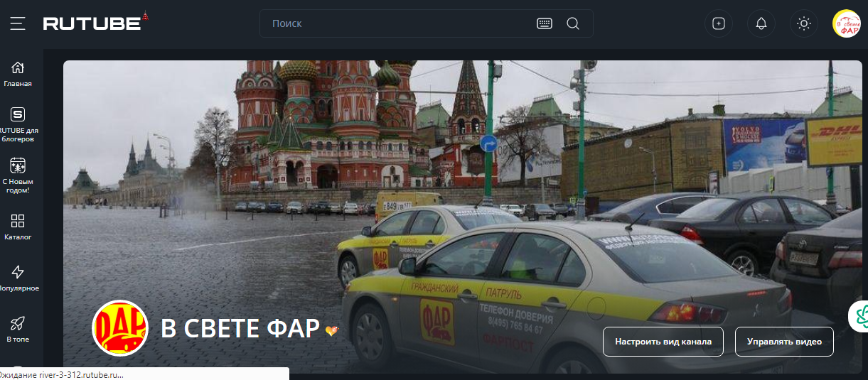The image size is (868, 380).
Task: Click inside the Поиск search field
Action: point(398,23)
